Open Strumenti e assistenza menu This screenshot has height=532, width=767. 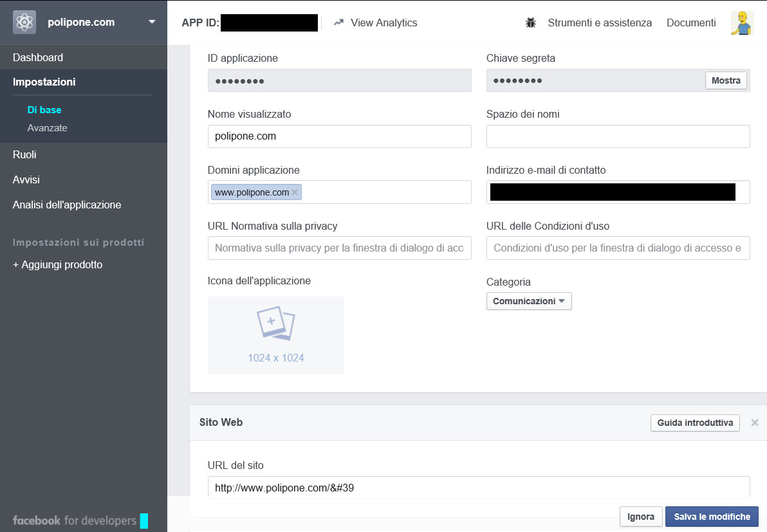pos(600,23)
